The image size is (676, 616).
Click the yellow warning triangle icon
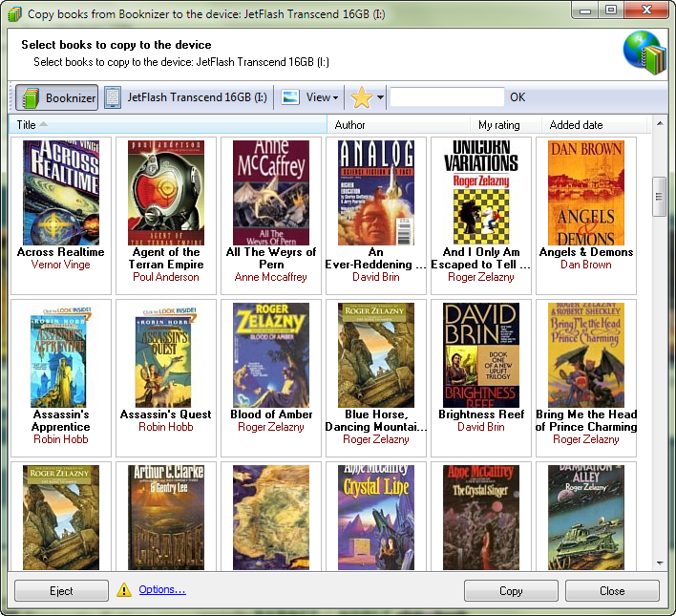tap(124, 589)
